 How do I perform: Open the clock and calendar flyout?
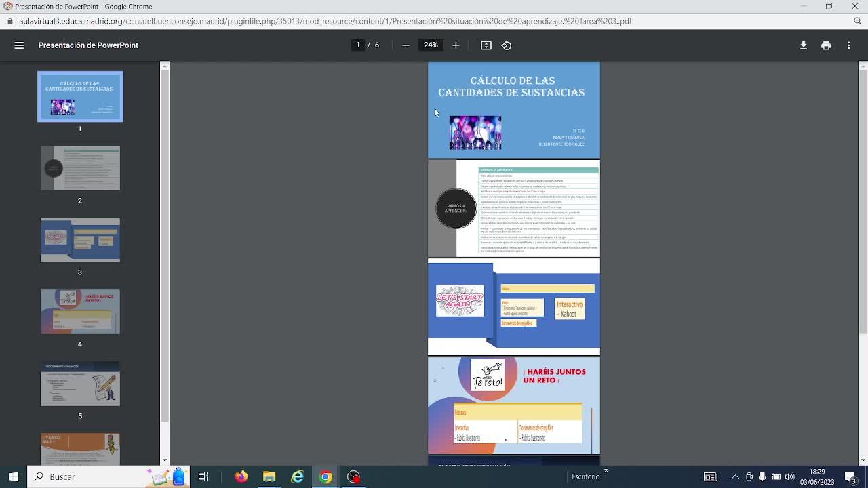pos(817,476)
